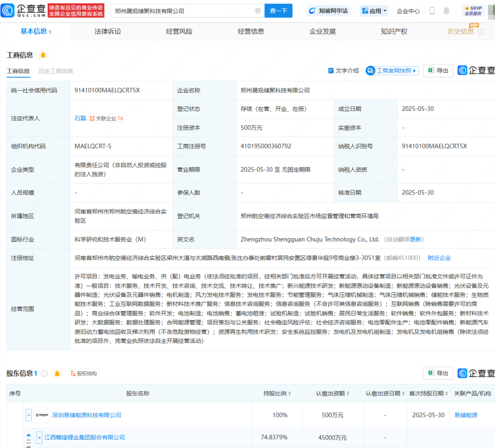Open 企业中心 link
This screenshot has height=448, width=495.
[408, 11]
